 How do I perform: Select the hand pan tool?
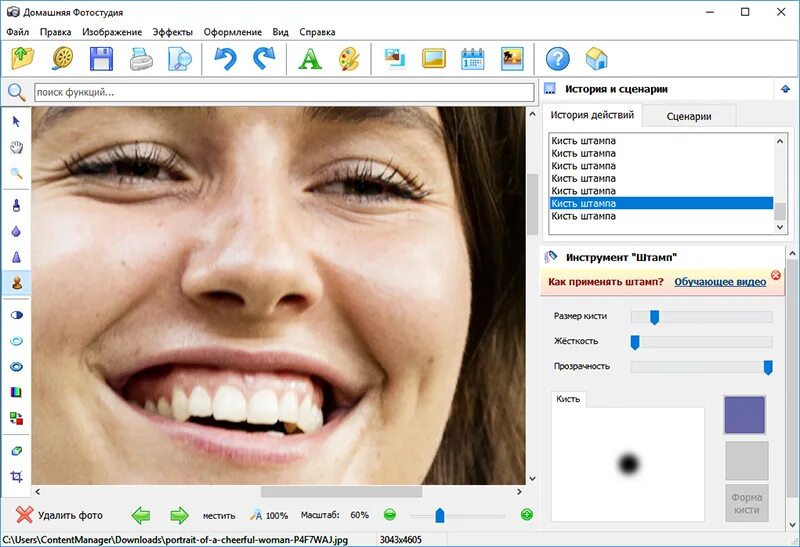pos(16,147)
